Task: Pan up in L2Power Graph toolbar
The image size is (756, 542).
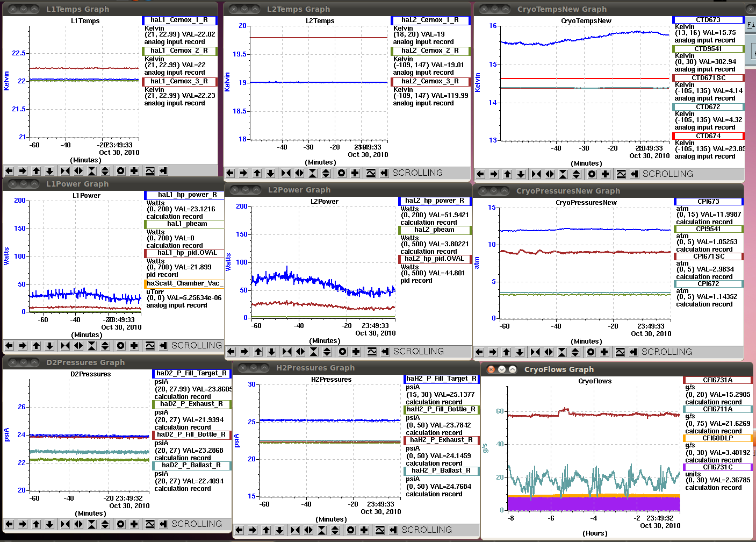Action: (258, 352)
